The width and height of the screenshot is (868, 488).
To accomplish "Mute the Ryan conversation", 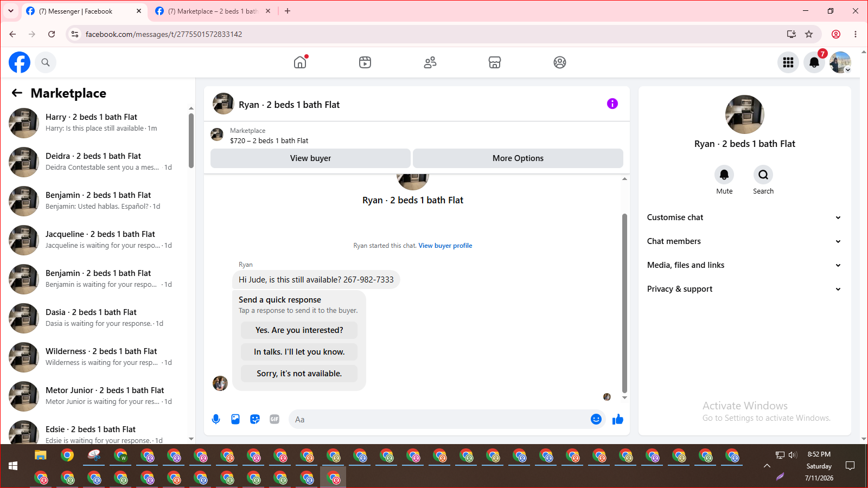I will pyautogui.click(x=724, y=175).
